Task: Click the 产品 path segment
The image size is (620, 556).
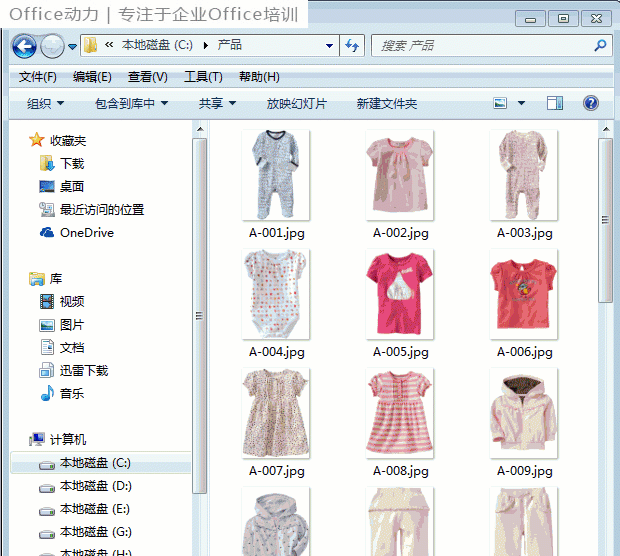Action: coord(229,45)
